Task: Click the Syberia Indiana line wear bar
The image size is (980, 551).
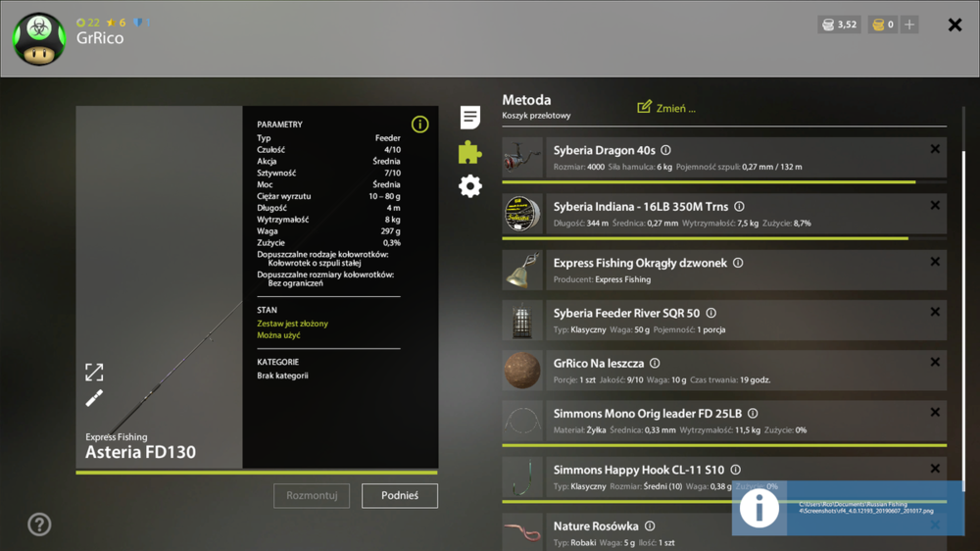Action: (724, 238)
